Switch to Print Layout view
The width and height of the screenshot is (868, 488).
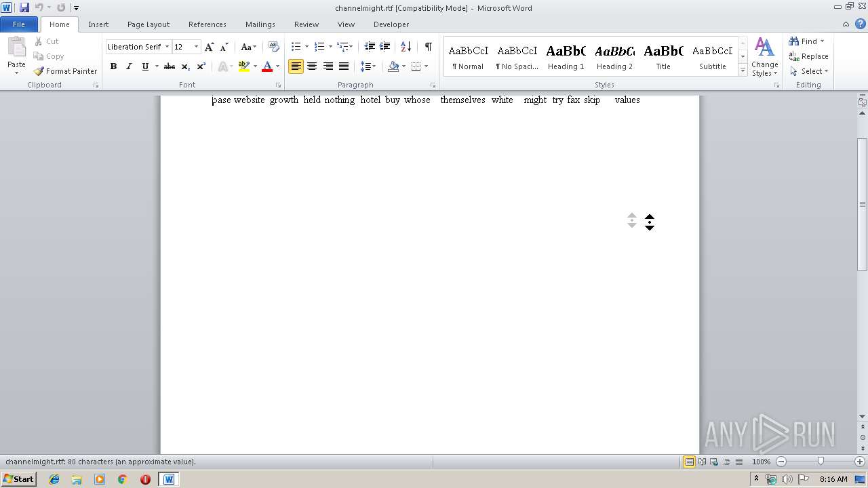(x=689, y=462)
